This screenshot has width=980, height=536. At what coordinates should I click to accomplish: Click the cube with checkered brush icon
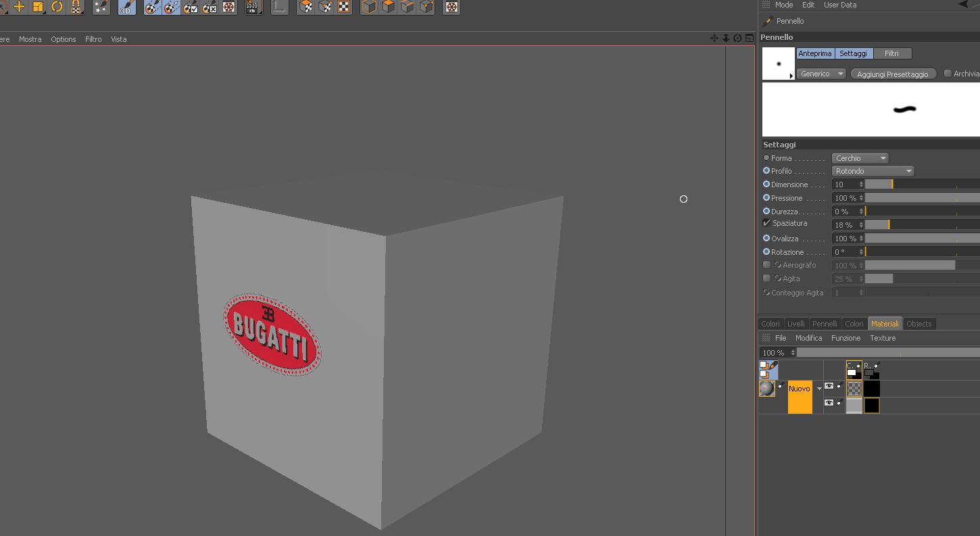[x=306, y=7]
